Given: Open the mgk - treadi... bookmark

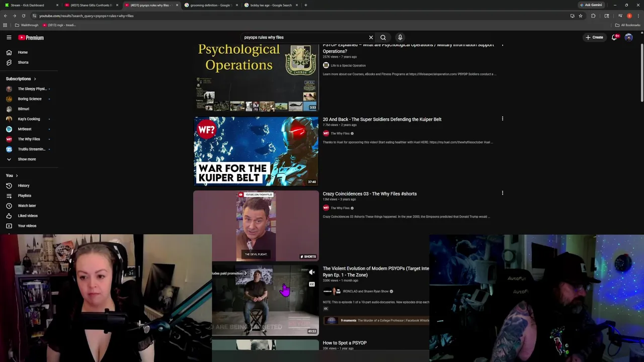Looking at the screenshot, I should coord(59,25).
